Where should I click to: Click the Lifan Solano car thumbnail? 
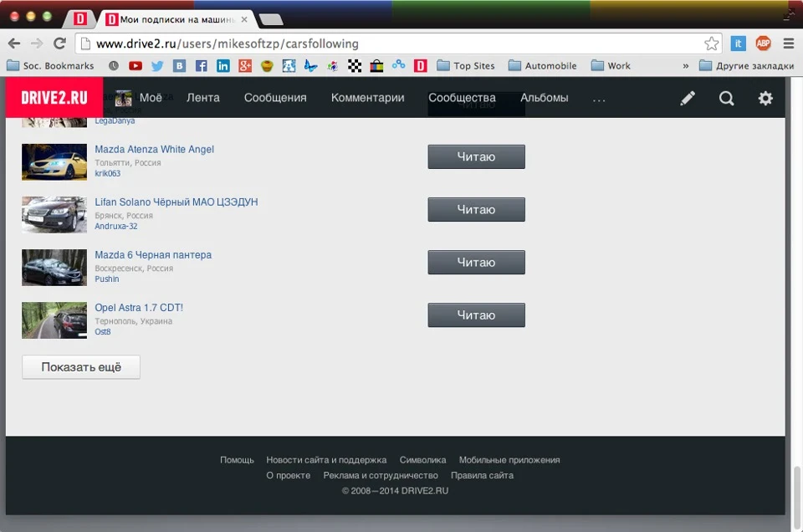click(x=54, y=214)
